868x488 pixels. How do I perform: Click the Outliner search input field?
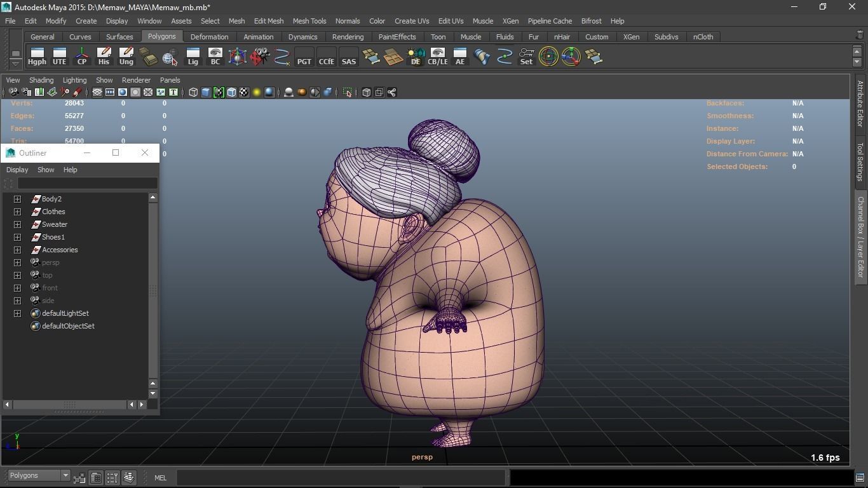tap(87, 184)
